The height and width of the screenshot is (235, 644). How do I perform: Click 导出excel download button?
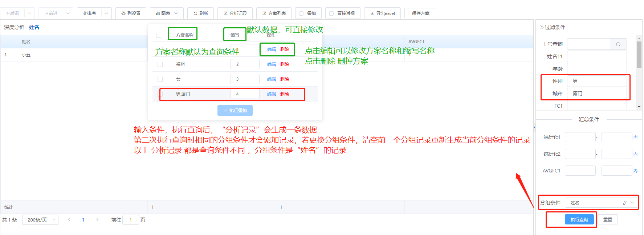(x=382, y=13)
